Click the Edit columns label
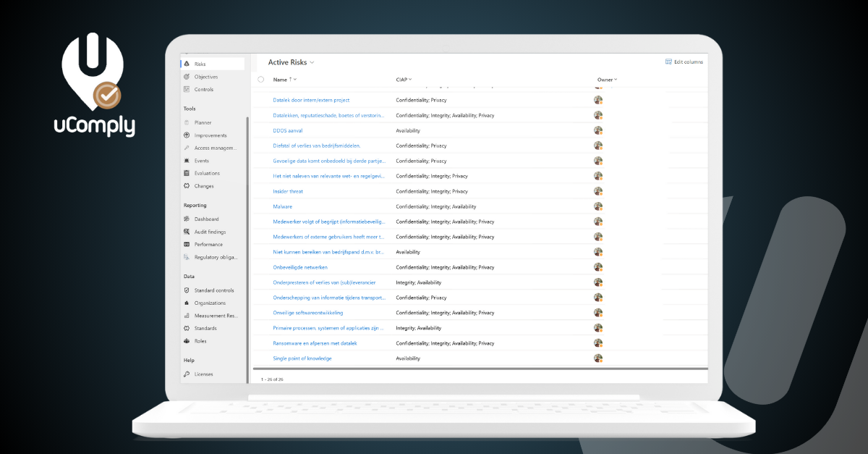This screenshot has height=454, width=868. point(689,62)
